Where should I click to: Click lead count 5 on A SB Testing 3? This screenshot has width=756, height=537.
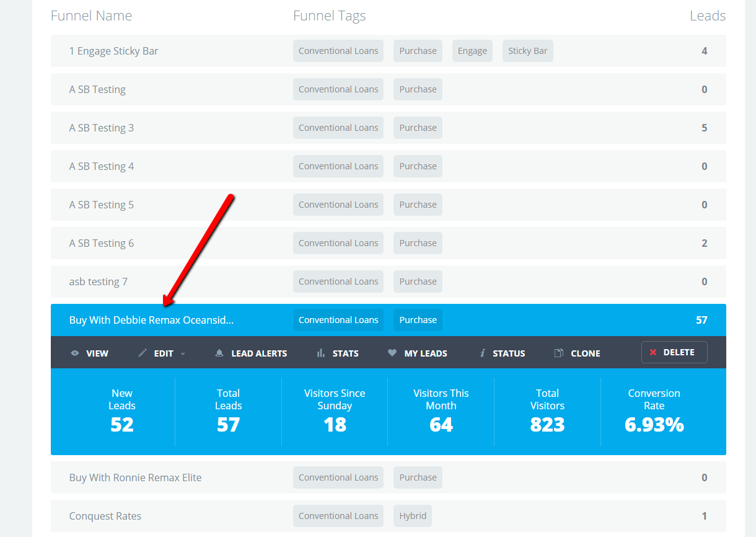tap(704, 128)
